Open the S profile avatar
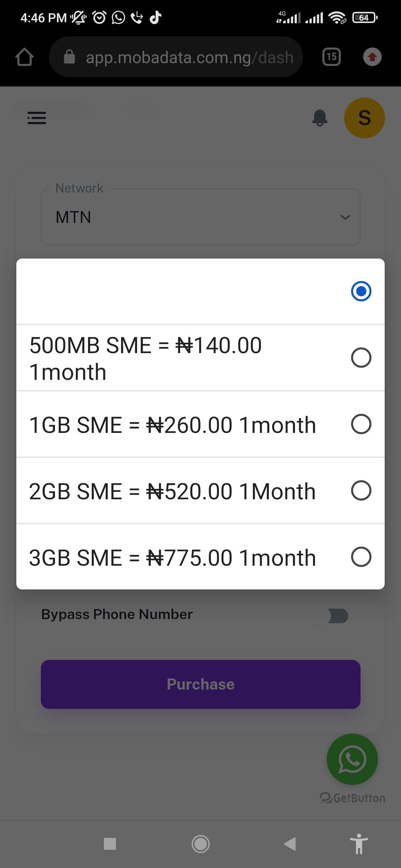Viewport: 401px width, 868px height. (x=364, y=118)
